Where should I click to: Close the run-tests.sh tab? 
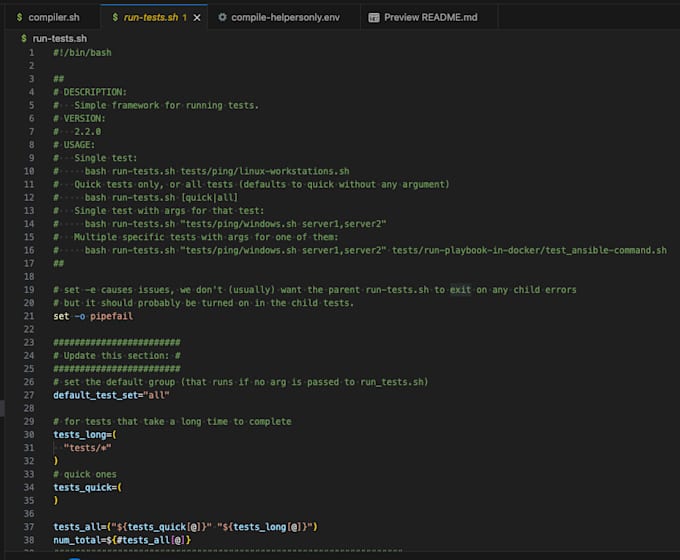click(197, 17)
